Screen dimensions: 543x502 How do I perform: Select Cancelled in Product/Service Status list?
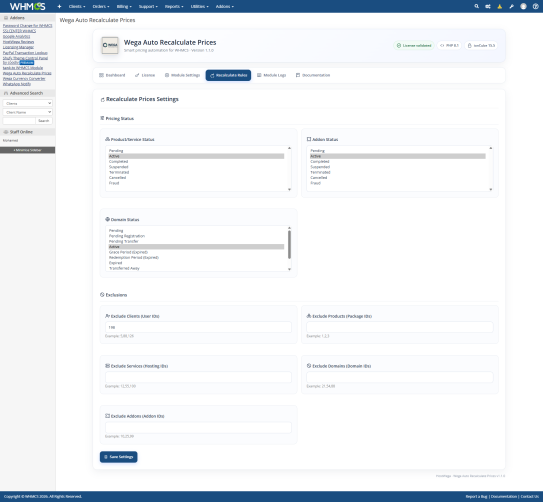tap(196, 178)
